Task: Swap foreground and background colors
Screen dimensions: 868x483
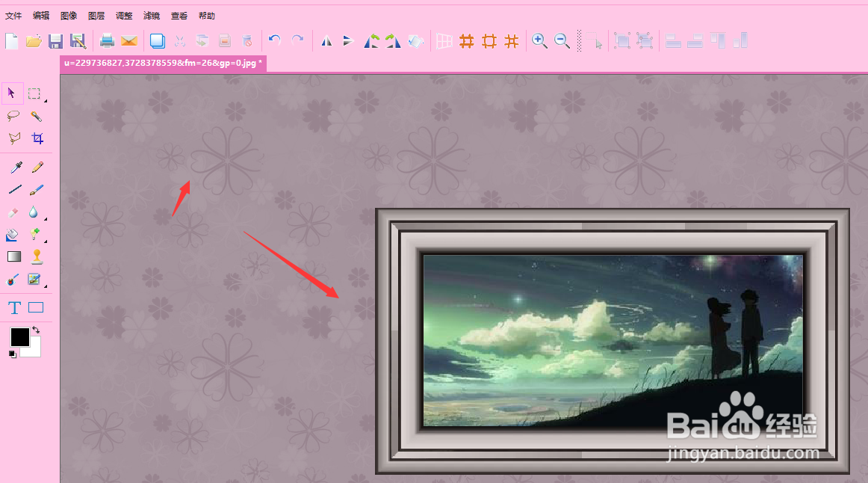Action: pyautogui.click(x=36, y=330)
